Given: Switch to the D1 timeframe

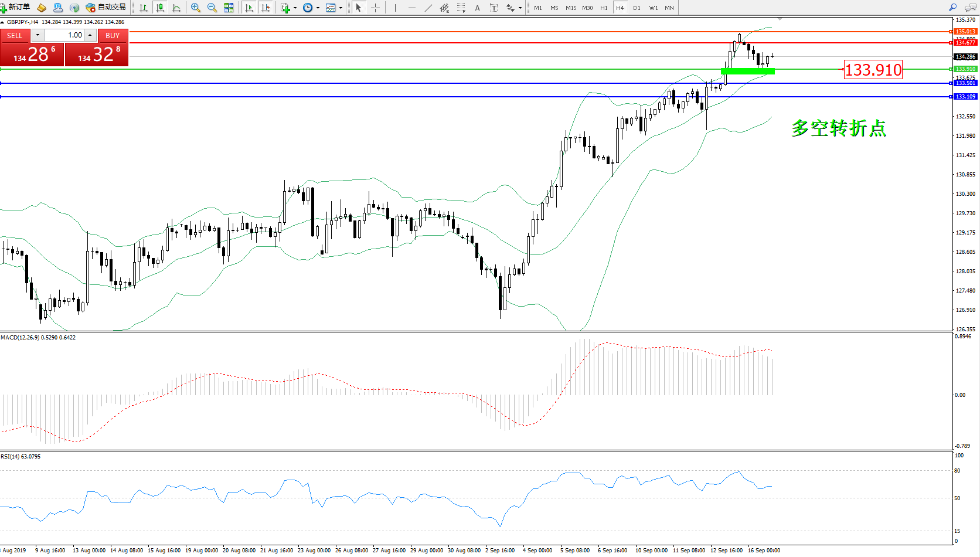Looking at the screenshot, I should click(x=637, y=8).
